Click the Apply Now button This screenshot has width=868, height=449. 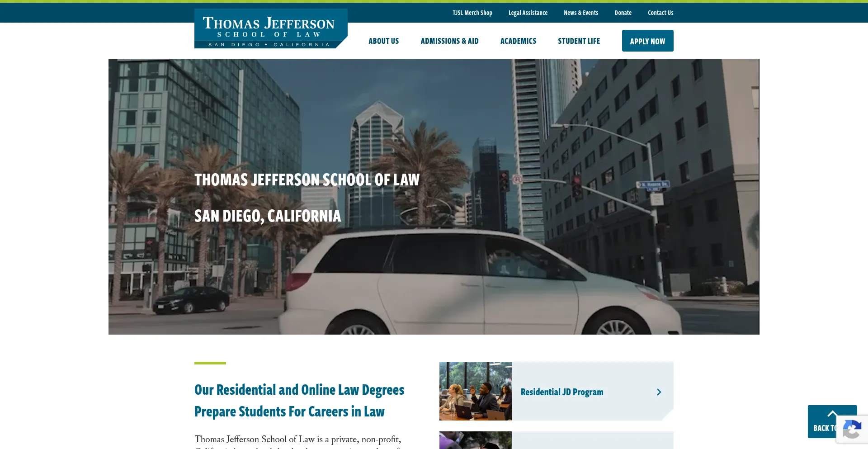(x=647, y=41)
